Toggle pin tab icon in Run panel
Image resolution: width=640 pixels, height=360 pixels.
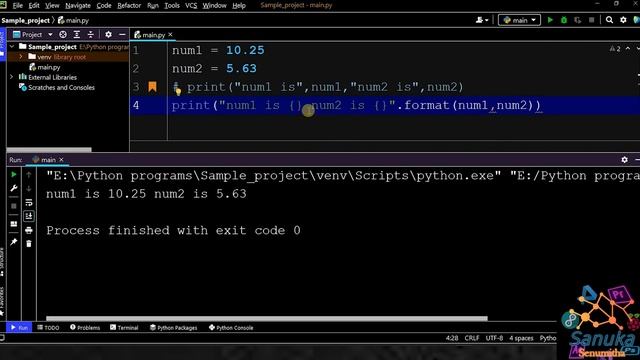(x=13, y=242)
